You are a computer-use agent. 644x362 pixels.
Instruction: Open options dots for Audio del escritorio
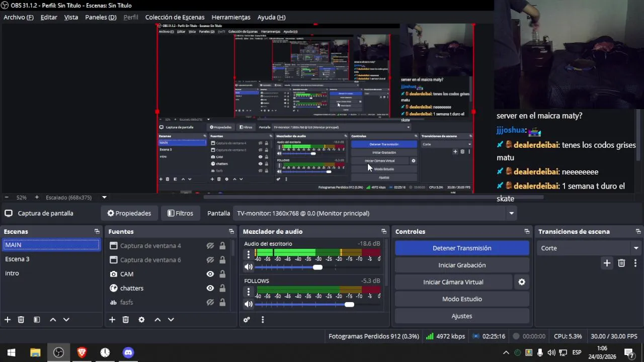248,254
